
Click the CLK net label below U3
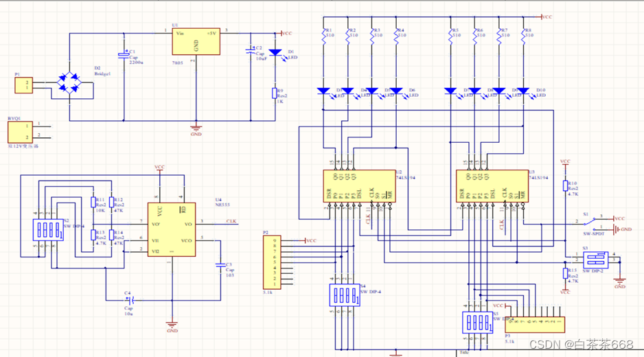point(501,224)
